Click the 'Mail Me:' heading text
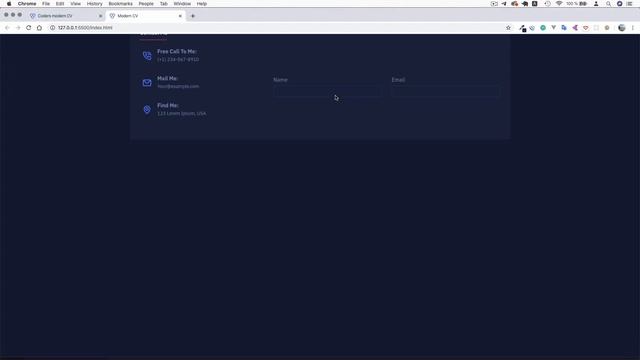Viewport: 640px width, 360px height. (x=167, y=78)
